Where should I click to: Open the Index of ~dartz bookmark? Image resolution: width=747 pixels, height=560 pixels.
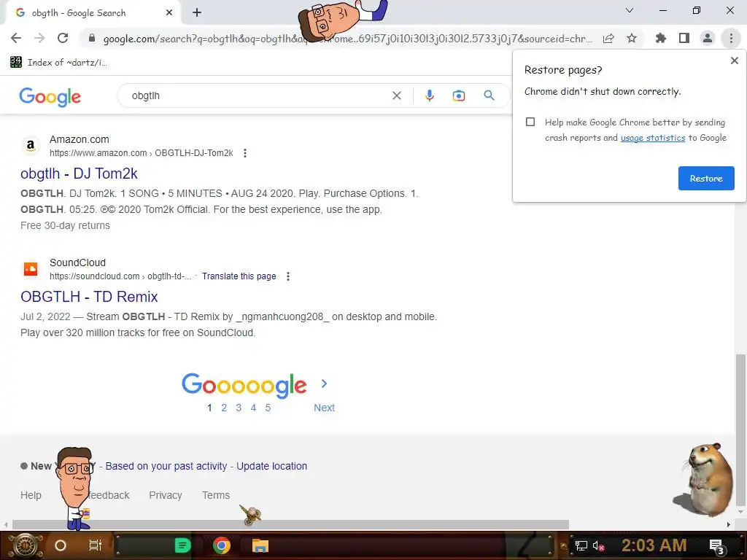coord(58,63)
